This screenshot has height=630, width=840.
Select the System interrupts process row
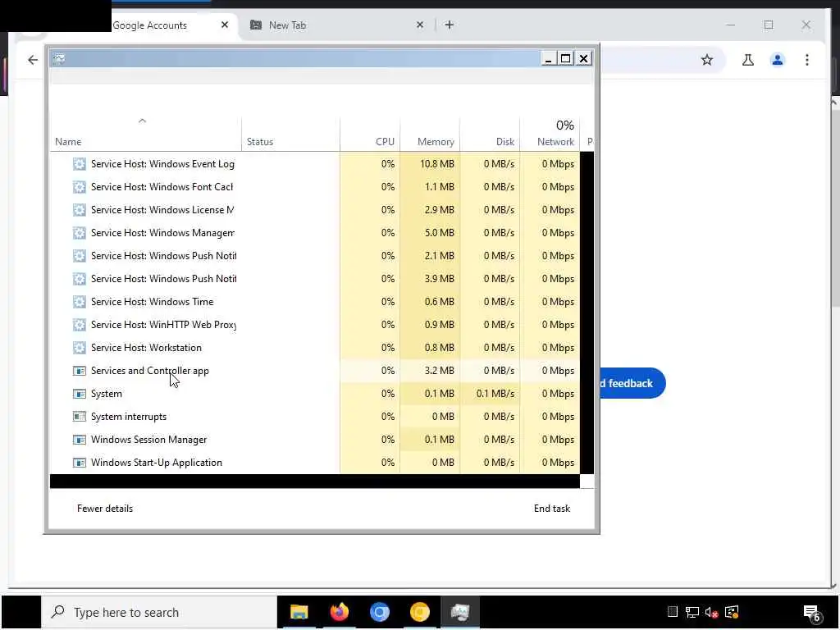[x=315, y=417]
